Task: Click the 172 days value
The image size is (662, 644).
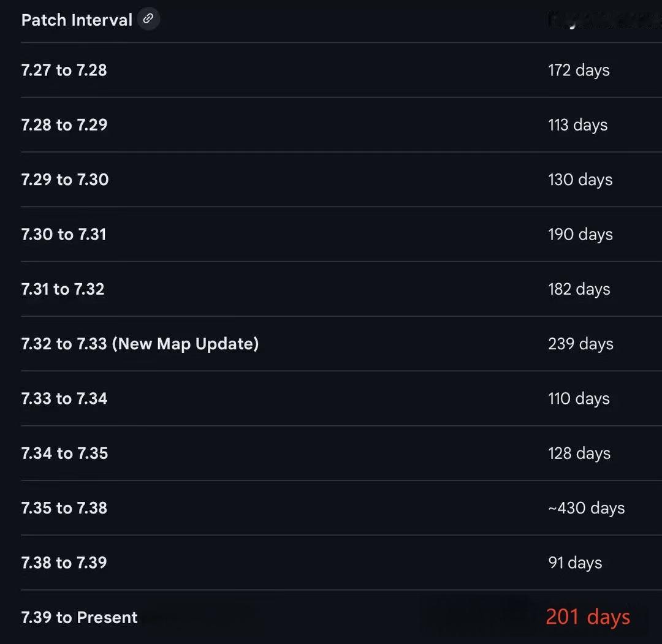Action: (579, 70)
